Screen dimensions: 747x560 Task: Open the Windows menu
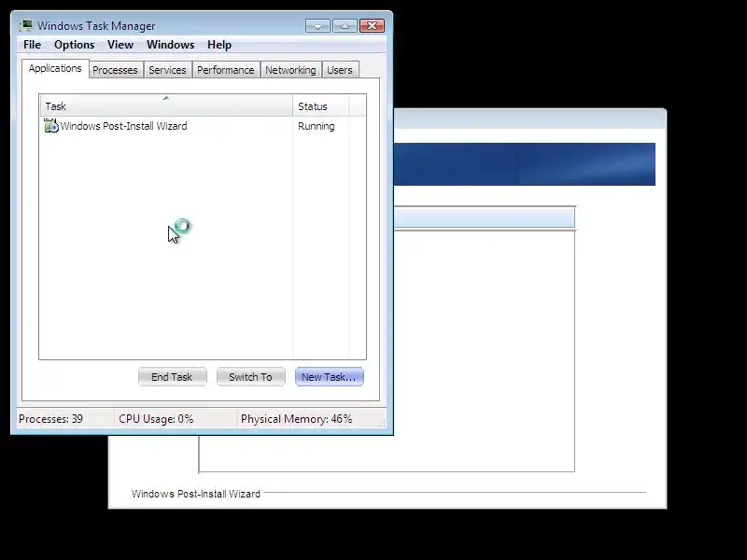170,45
